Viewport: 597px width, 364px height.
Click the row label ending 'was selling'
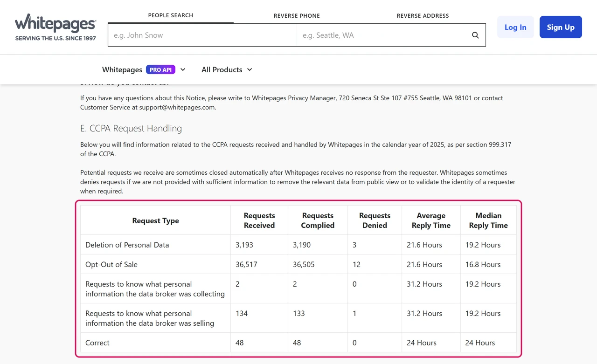coord(150,318)
